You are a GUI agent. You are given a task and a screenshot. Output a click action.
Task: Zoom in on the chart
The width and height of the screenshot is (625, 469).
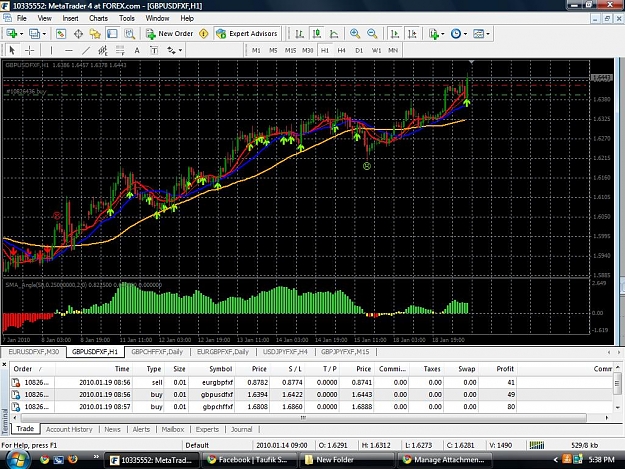(x=355, y=34)
